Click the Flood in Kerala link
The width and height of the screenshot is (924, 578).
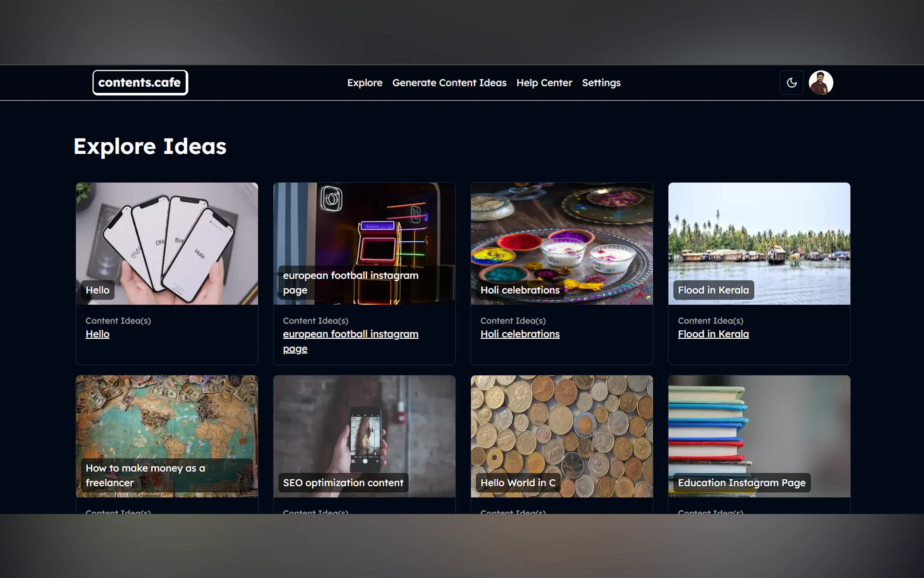point(713,334)
